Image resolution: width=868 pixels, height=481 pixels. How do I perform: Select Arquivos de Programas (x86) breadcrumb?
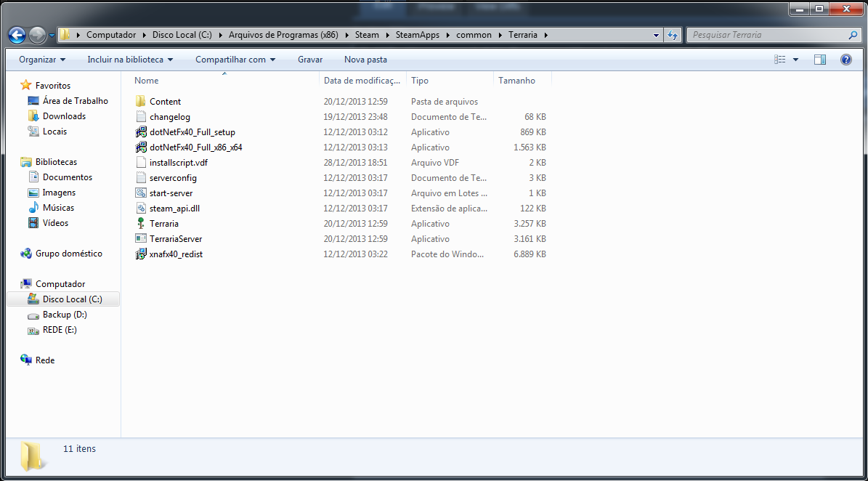283,35
